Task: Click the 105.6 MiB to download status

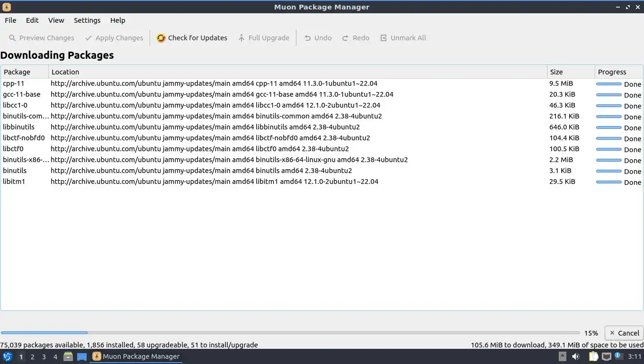Action: [557, 345]
